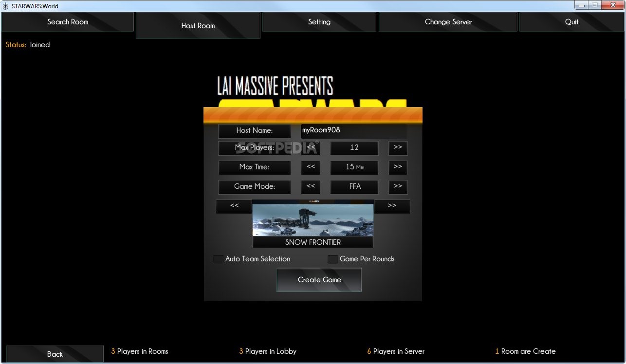Close the STARWARS:World window
This screenshot has height=364, width=626.
[x=612, y=5]
